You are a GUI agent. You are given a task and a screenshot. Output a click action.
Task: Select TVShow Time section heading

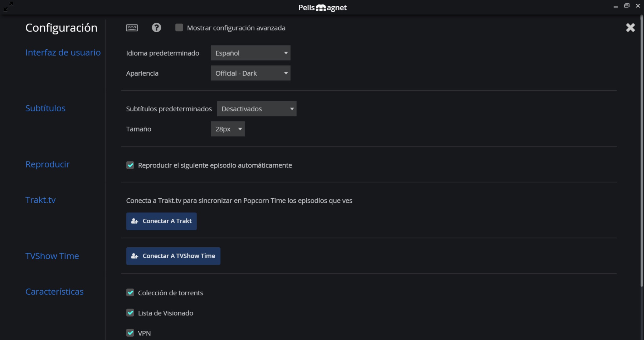click(x=52, y=256)
